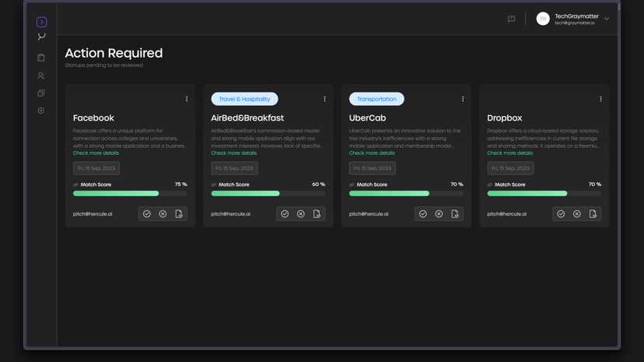Approve the Facebook startup with the checkmark

[x=147, y=213]
